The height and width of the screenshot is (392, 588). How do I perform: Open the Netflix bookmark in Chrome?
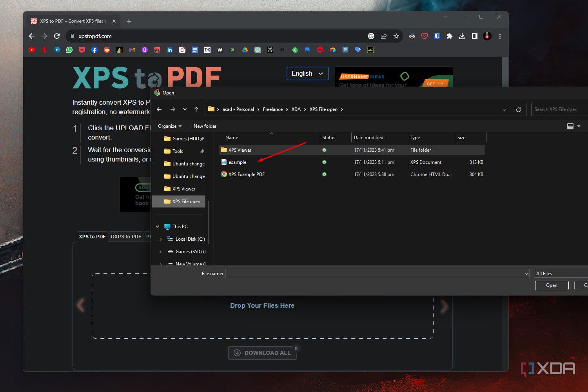44,50
